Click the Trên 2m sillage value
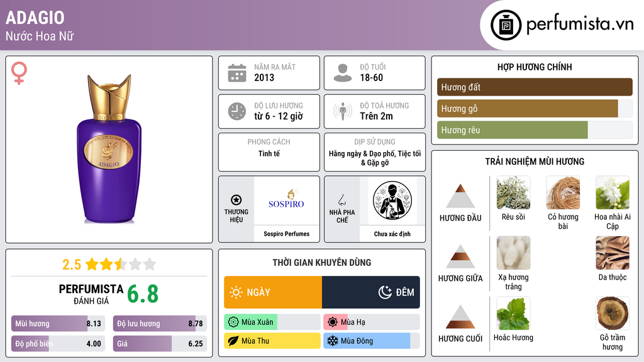The height and width of the screenshot is (362, 644). point(376,116)
